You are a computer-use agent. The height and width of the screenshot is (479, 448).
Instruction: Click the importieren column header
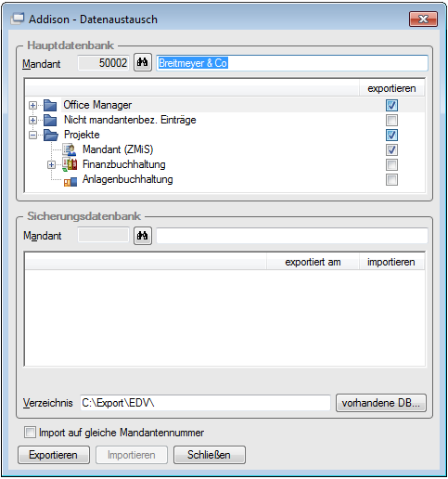[x=391, y=262]
